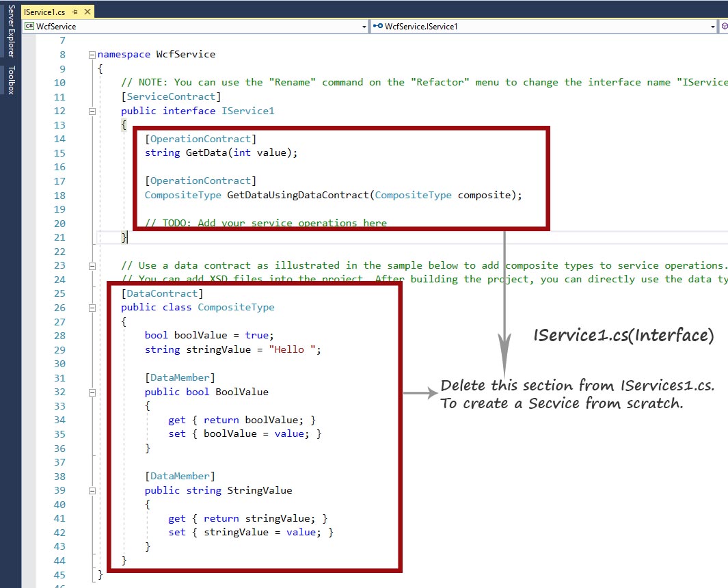
Task: Click GetDataUsingDataContract method name
Action: click(x=298, y=195)
